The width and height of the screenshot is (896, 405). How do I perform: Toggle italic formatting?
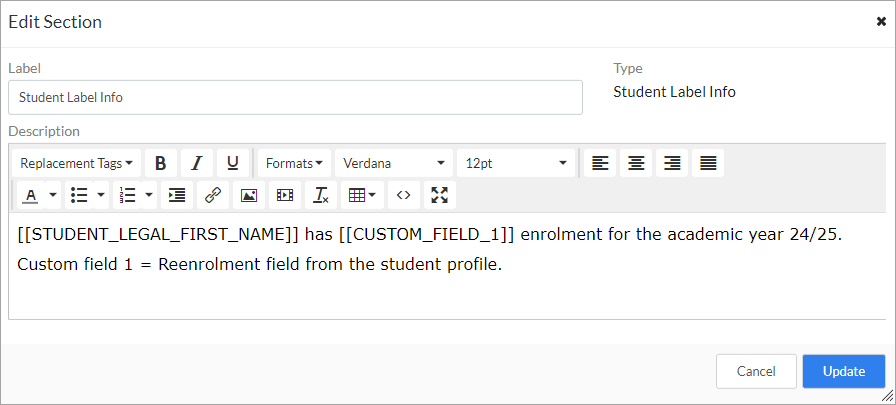click(196, 163)
